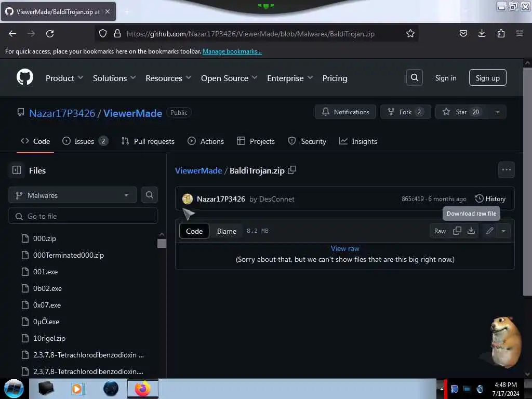Download the raw file icon
The image size is (532, 399).
471,231
